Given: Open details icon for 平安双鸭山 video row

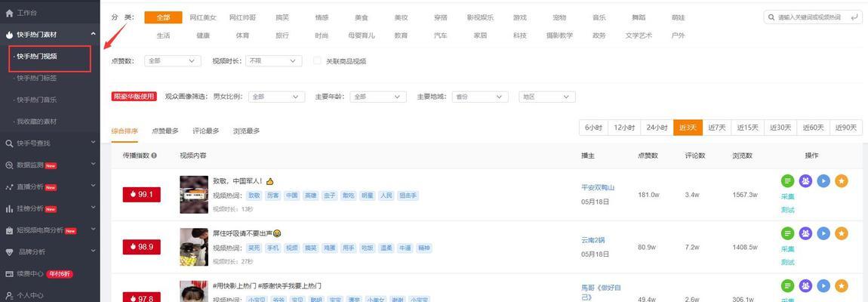Looking at the screenshot, I should (x=787, y=180).
